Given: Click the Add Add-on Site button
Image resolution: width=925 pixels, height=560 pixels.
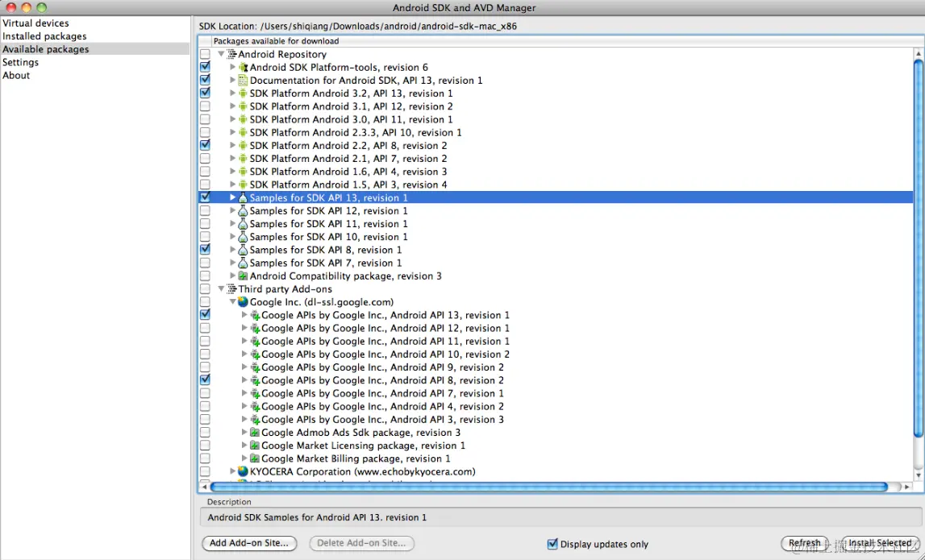Looking at the screenshot, I should [249, 544].
